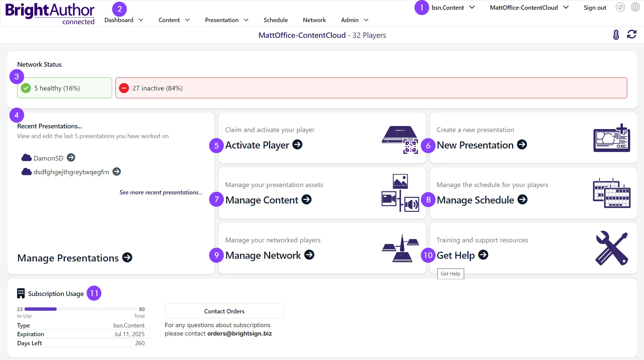
Task: Select the 27 inactive status bar
Action: 371,88
